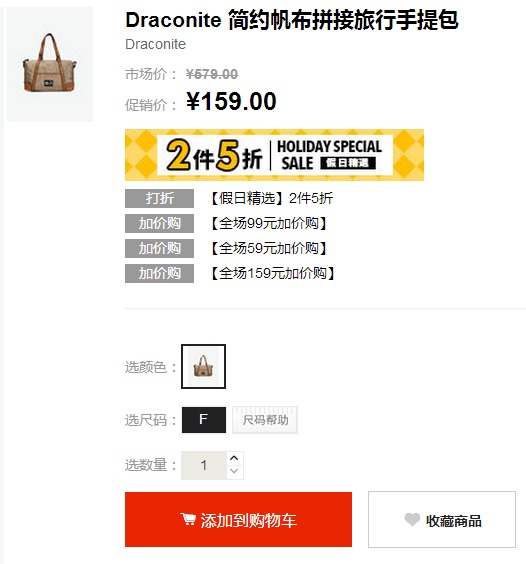526x564 pixels.
Task: Click the gray 打折 tag
Action: tap(159, 198)
